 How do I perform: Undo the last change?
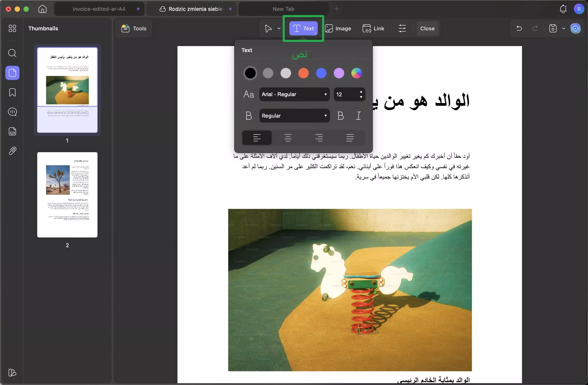pyautogui.click(x=519, y=28)
